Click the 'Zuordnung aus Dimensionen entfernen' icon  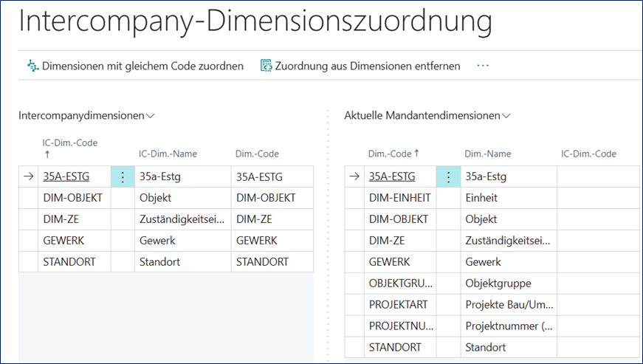(267, 66)
